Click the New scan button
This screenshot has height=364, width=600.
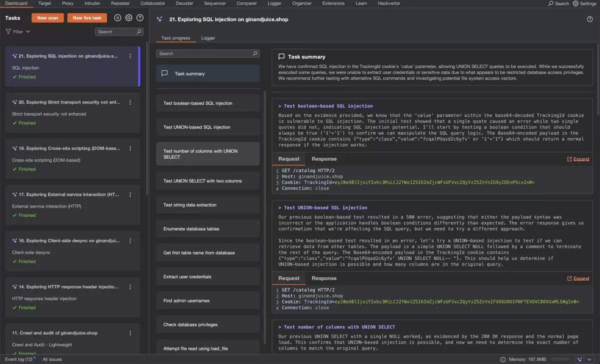click(47, 18)
